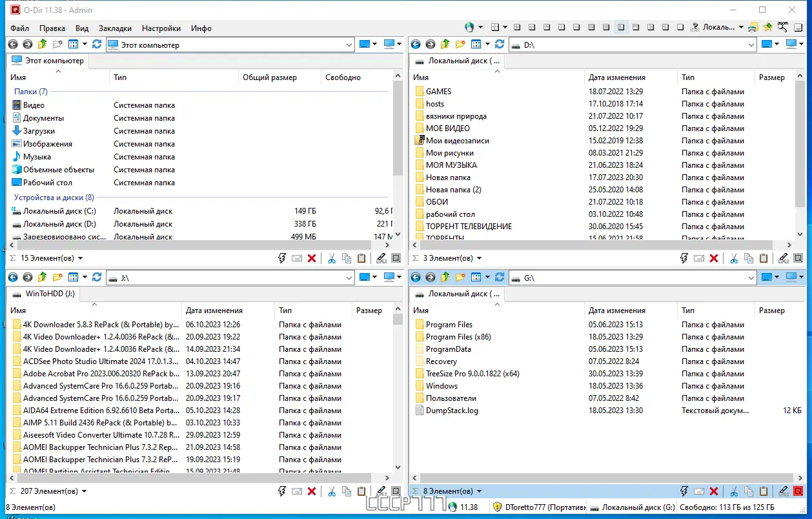Sort G:\ pane by Размер header
The image size is (812, 519).
click(779, 310)
